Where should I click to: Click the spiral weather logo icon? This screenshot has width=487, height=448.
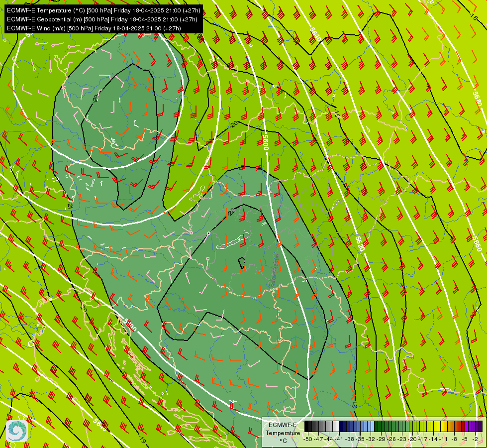[x=17, y=431]
